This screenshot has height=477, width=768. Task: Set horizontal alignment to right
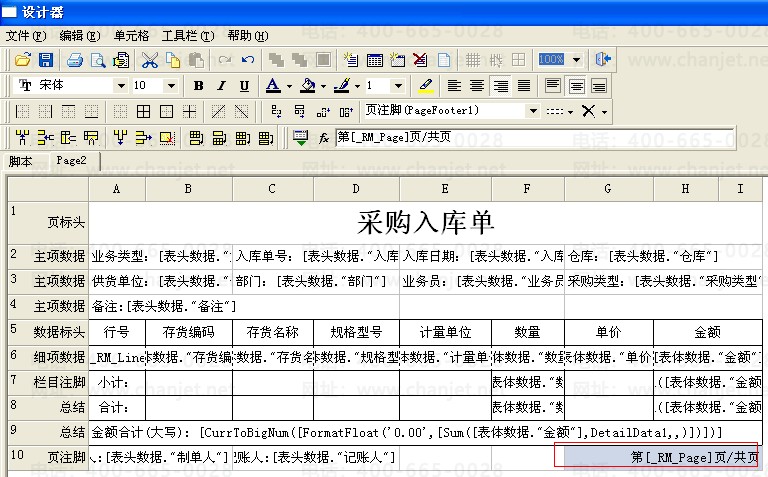(x=501, y=86)
